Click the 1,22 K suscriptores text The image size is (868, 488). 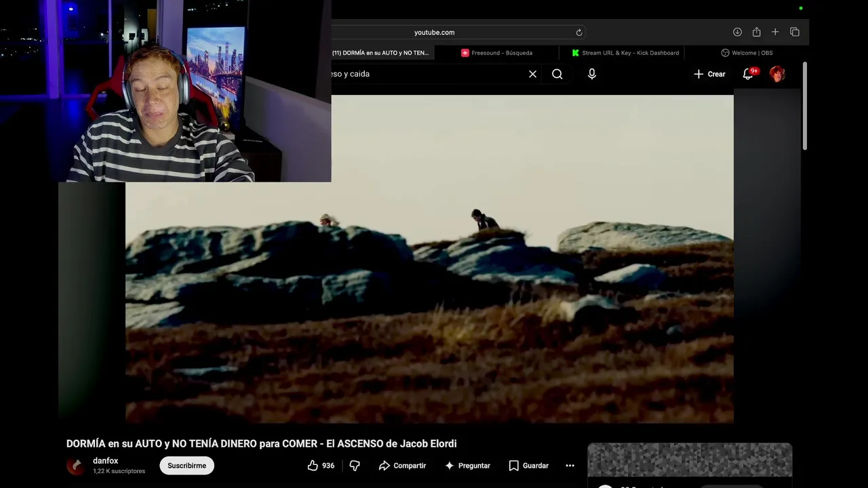pyautogui.click(x=119, y=471)
